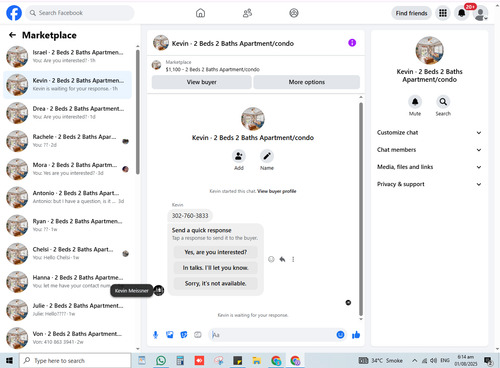Click the taskbar volume icon
The image size is (500, 368).
pyautogui.click(x=433, y=360)
